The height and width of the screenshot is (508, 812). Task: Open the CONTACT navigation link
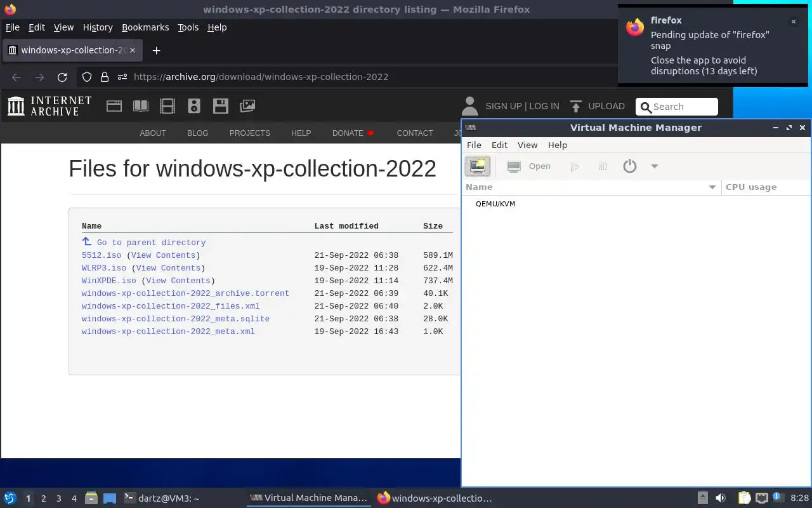[415, 133]
